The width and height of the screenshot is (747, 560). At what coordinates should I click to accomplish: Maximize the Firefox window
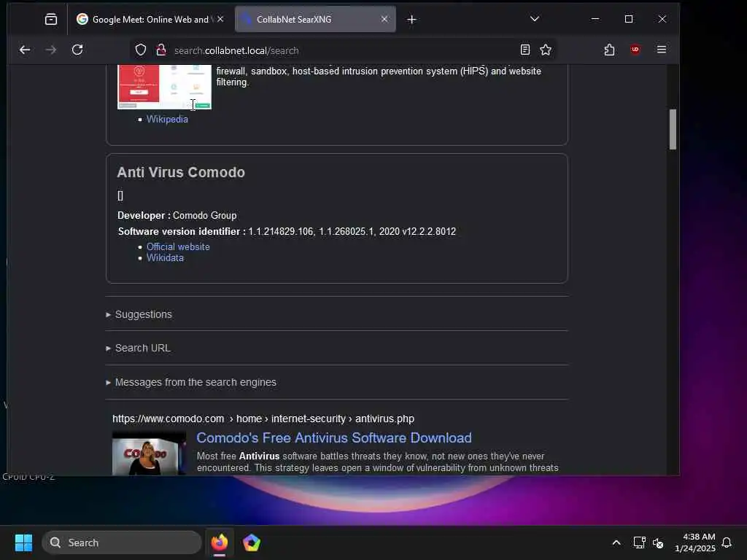[x=629, y=19]
